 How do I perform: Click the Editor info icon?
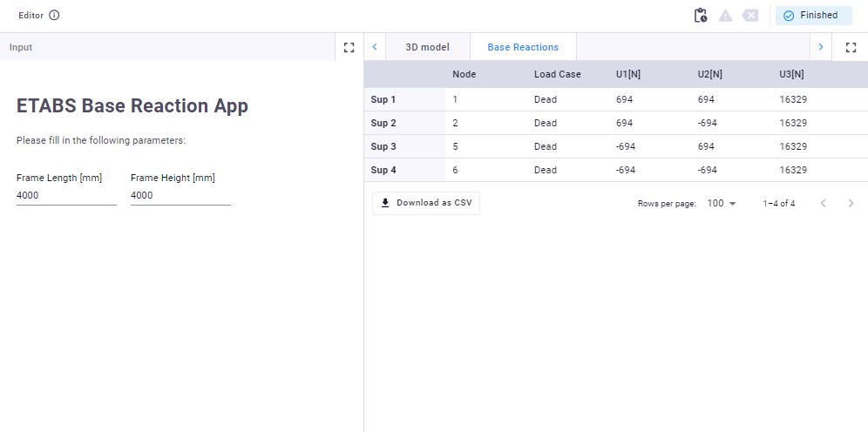(55, 16)
